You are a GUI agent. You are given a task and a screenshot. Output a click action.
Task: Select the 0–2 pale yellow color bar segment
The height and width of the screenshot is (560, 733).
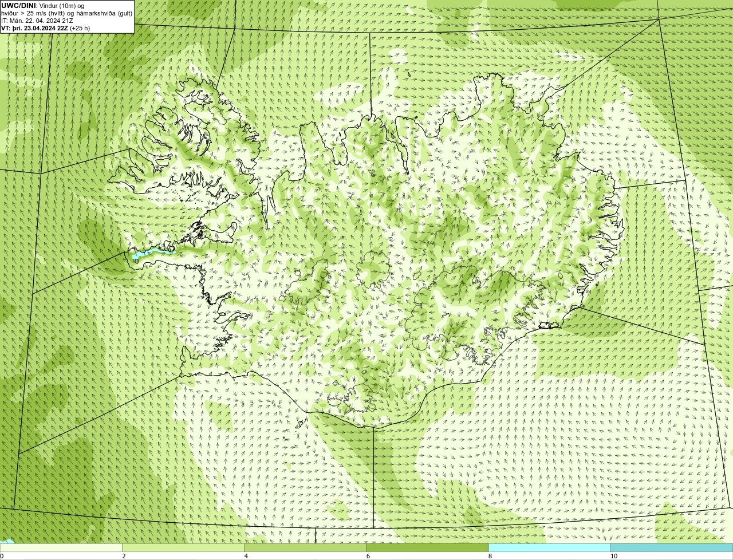click(x=61, y=548)
